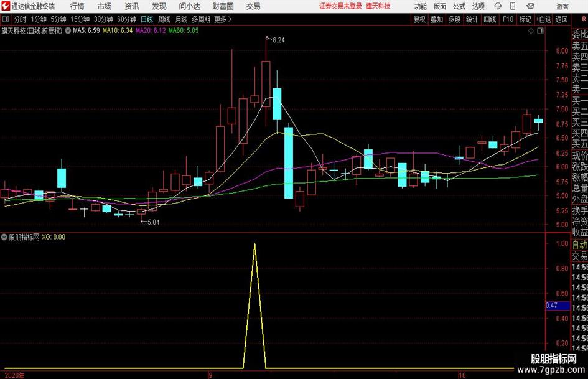Click the 8.24 high price marker
Viewport: 588px width, 379px height.
[278, 40]
